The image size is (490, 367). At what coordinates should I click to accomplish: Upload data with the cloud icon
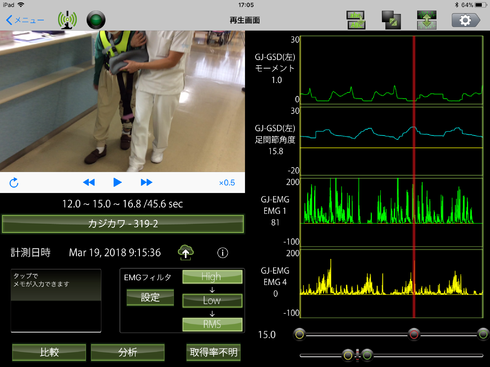tap(186, 252)
